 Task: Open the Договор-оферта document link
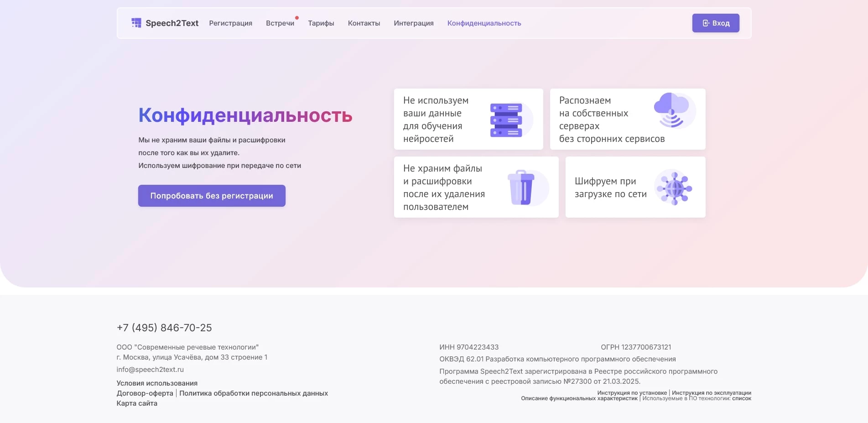point(145,393)
